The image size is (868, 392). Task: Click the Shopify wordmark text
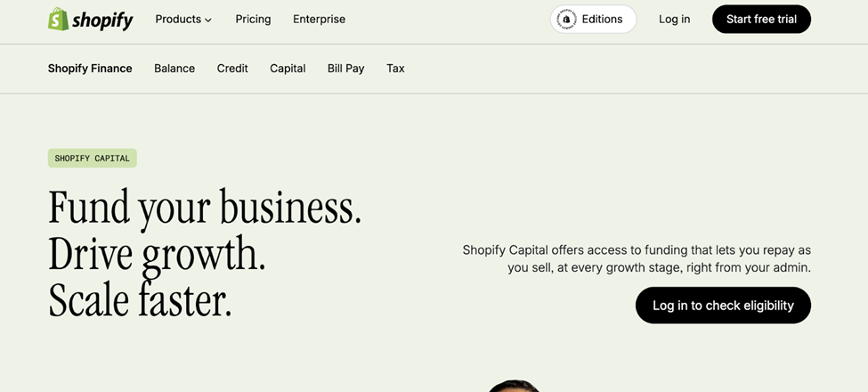point(103,20)
